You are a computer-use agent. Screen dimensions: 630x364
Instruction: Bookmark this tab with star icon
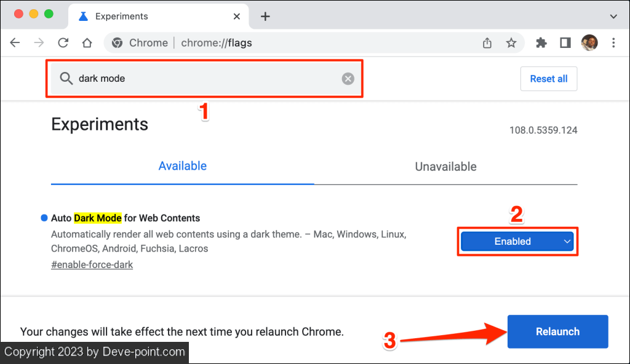pyautogui.click(x=511, y=43)
